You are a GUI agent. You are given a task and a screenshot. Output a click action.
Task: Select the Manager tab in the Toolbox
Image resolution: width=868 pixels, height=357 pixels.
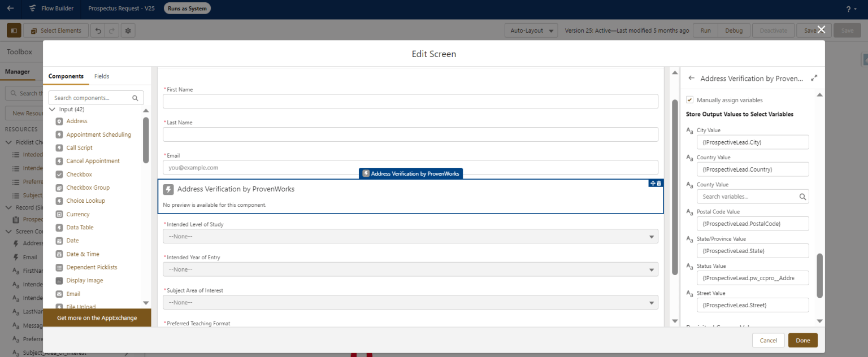(18, 72)
